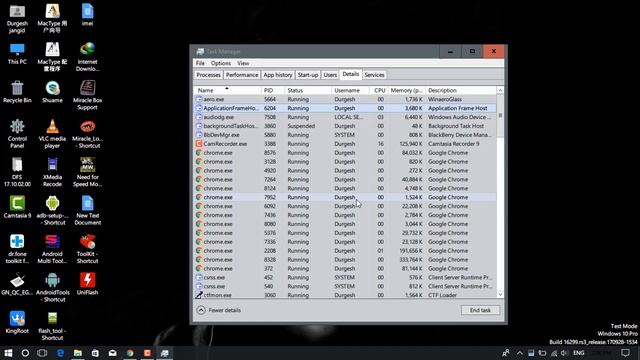The image size is (640, 360).
Task: Select the imei document icon
Action: point(87,15)
